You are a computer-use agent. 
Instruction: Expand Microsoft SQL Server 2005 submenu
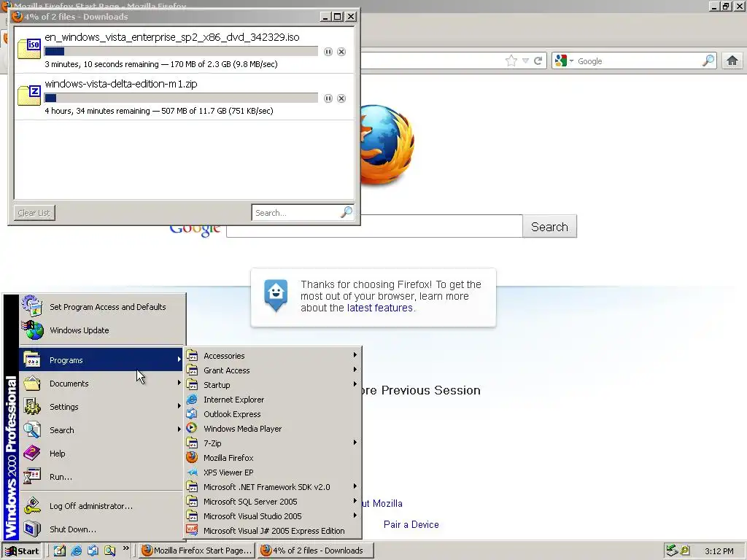[x=274, y=502]
